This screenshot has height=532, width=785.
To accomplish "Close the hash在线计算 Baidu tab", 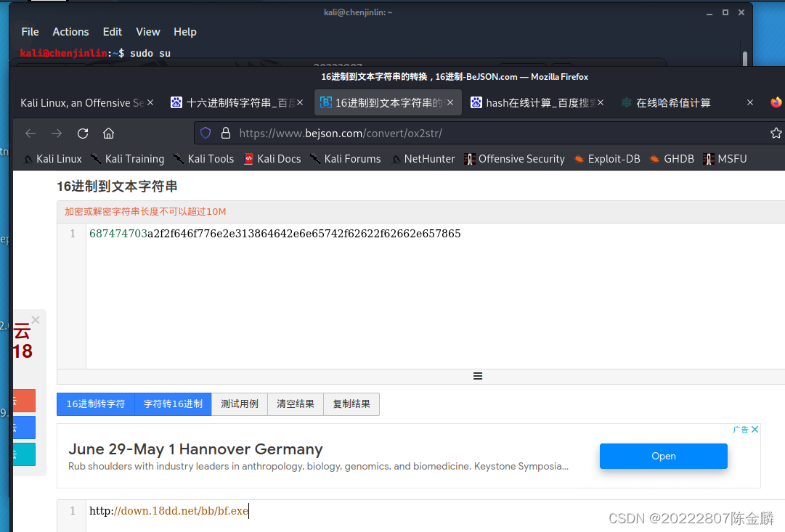I will pyautogui.click(x=601, y=102).
